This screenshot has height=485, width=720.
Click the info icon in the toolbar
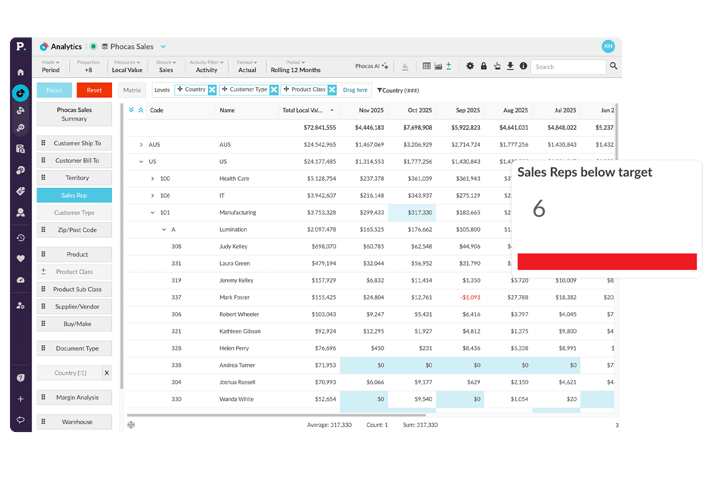[x=523, y=66]
